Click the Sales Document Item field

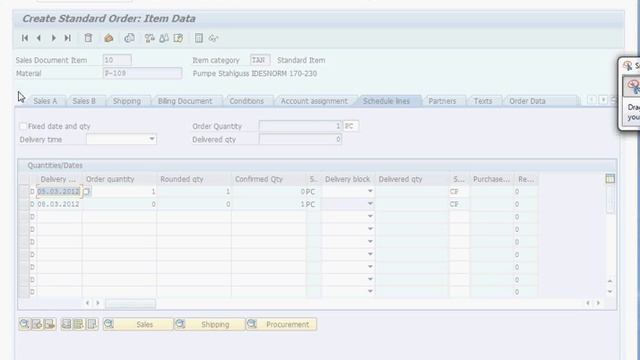117,60
